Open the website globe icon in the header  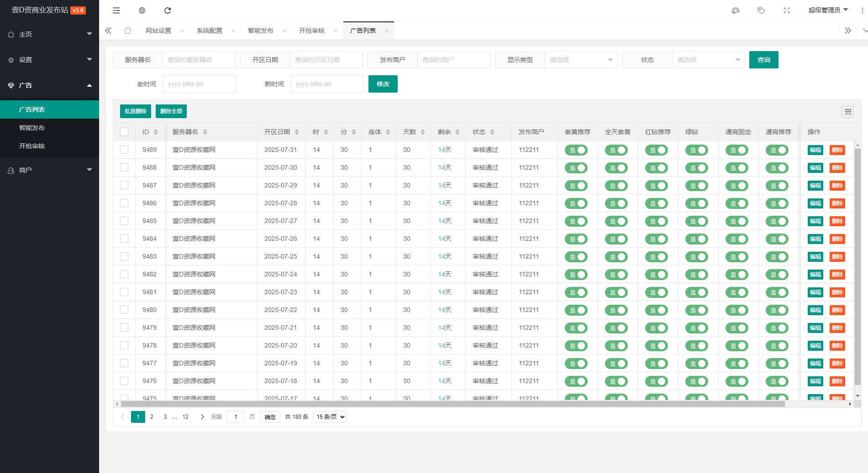pyautogui.click(x=142, y=10)
